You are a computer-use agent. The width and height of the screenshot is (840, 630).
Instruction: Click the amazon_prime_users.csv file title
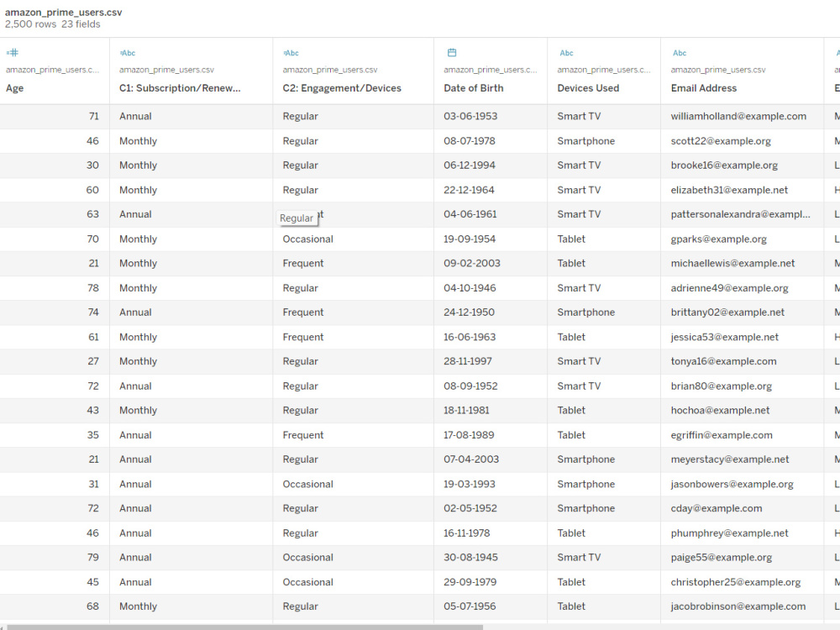pyautogui.click(x=64, y=13)
